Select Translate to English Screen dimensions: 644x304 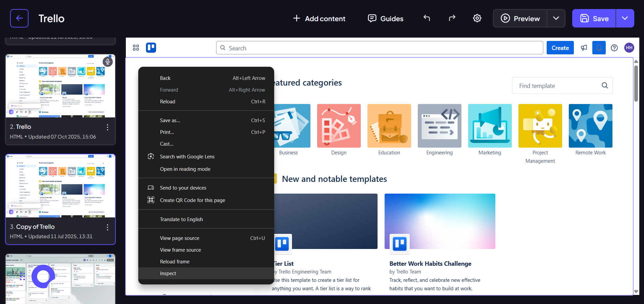click(x=206, y=219)
